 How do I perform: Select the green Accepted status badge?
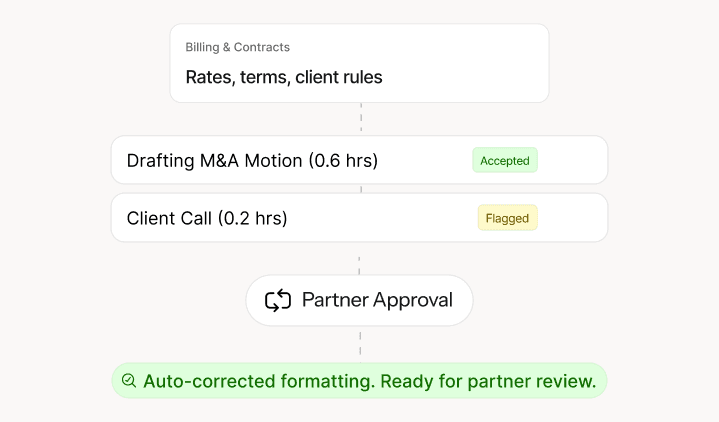[504, 160]
